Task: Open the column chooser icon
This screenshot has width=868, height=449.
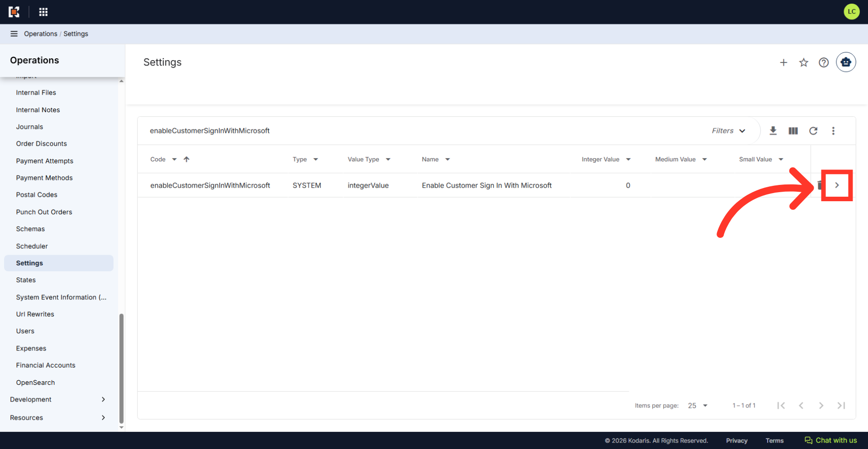Action: tap(793, 131)
